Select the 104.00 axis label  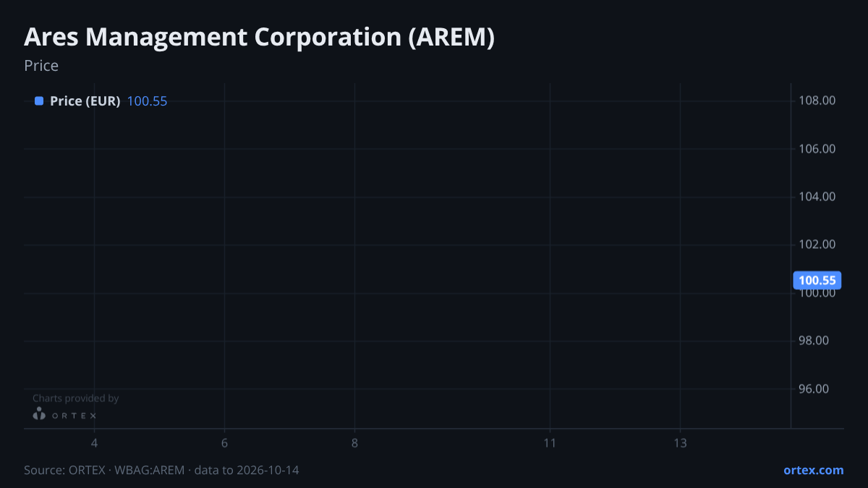pos(817,197)
